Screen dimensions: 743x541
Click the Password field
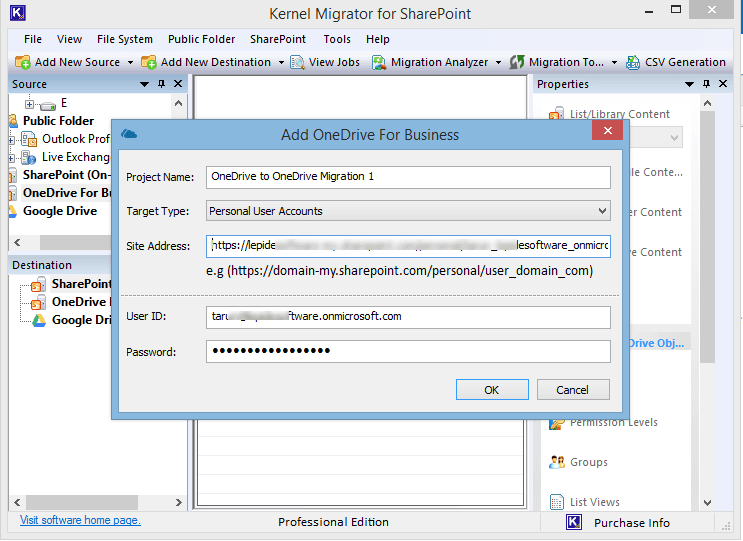pos(408,351)
